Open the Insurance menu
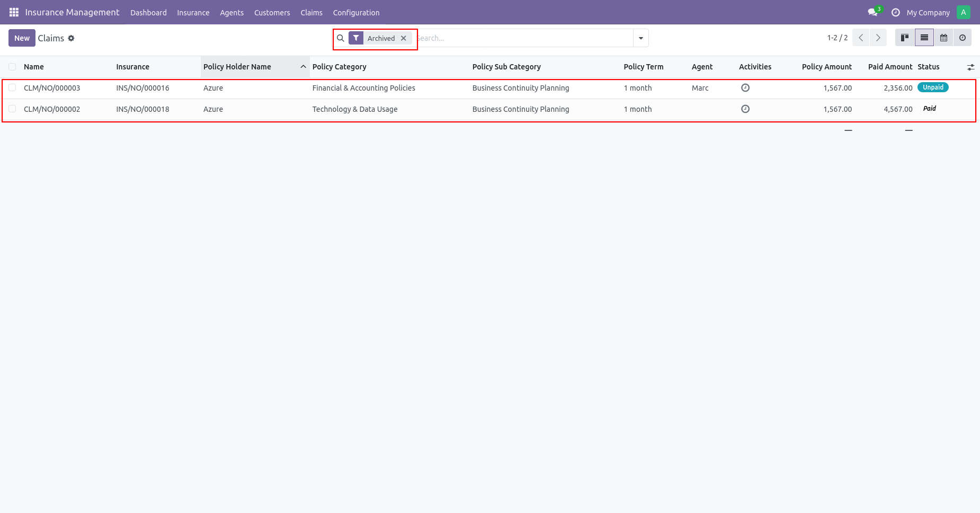 [x=193, y=13]
